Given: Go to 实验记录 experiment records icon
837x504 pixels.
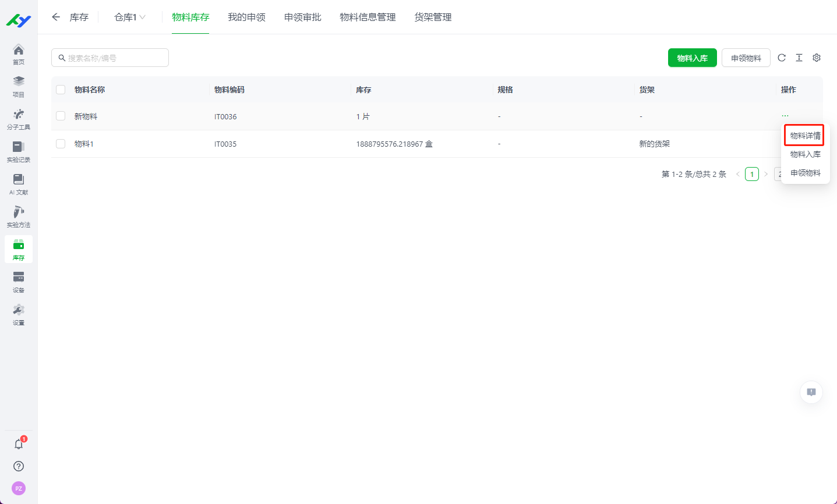Looking at the screenshot, I should pyautogui.click(x=19, y=151).
